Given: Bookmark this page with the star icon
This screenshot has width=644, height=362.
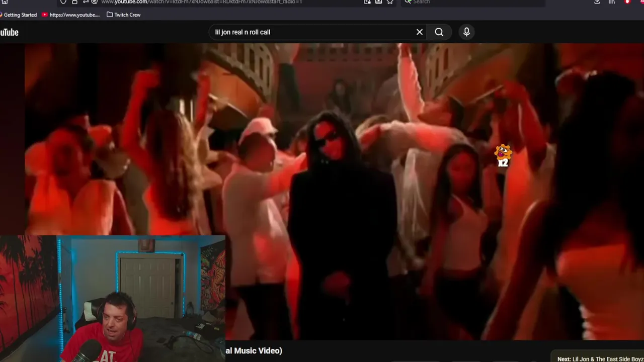Looking at the screenshot, I should (x=390, y=2).
